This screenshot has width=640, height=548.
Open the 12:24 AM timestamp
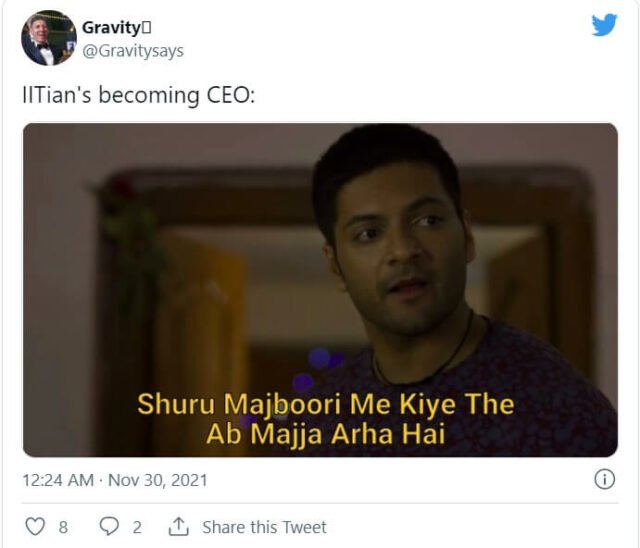(x=58, y=480)
